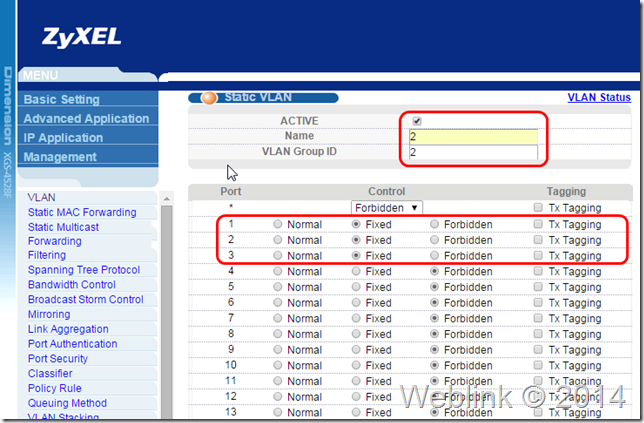Click the Port column header
The width and height of the screenshot is (644, 423).
click(x=231, y=191)
